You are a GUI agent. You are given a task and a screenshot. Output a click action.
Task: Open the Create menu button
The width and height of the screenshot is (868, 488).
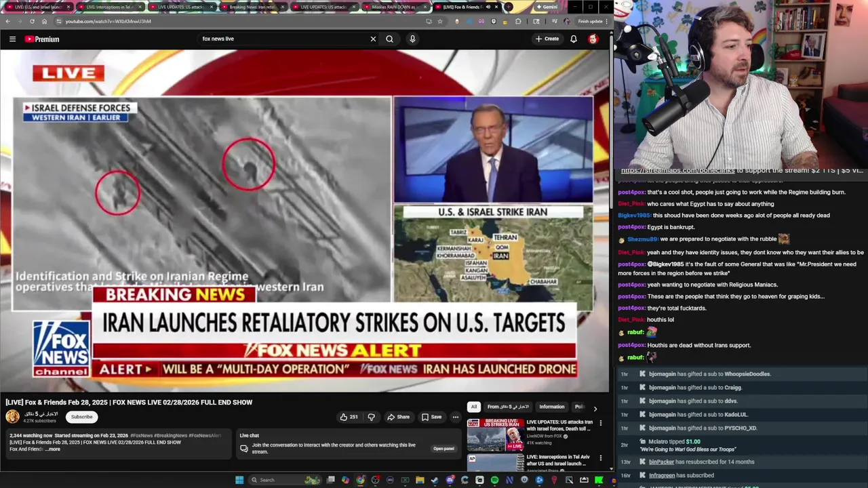coord(547,39)
